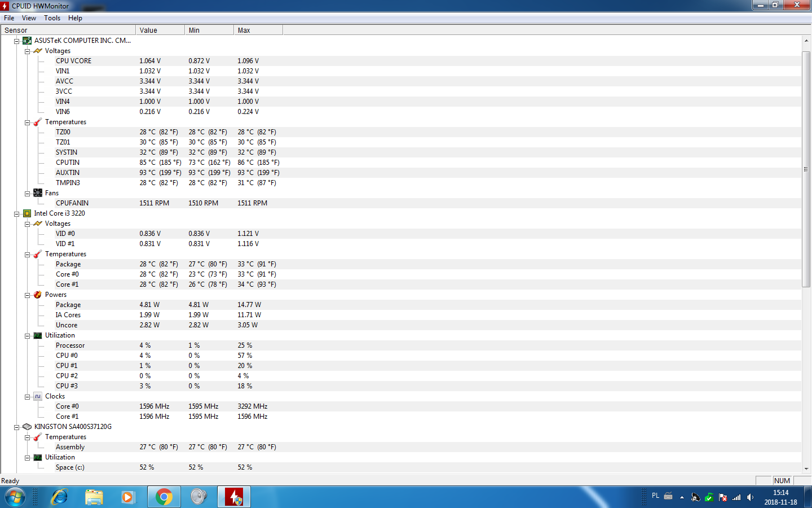Select the CPU #2 utilization row

(x=401, y=376)
